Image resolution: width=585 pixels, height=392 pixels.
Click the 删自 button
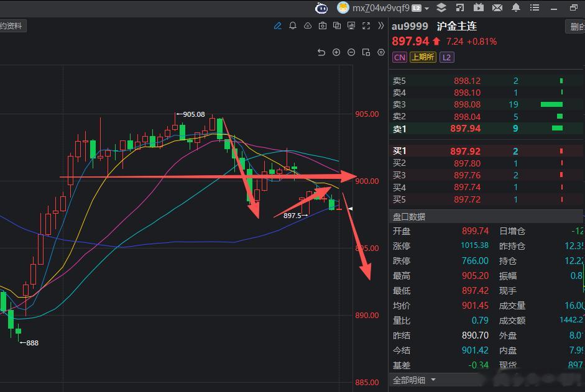[575, 27]
